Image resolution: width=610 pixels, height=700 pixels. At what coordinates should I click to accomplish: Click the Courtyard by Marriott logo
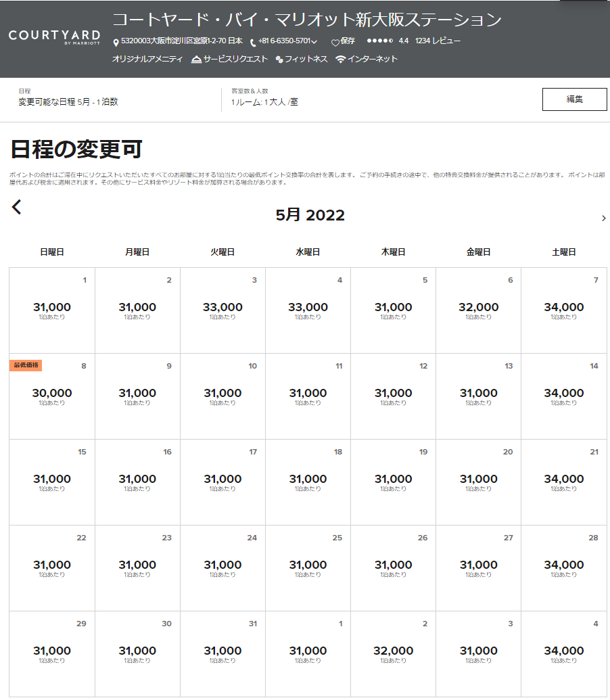[54, 37]
